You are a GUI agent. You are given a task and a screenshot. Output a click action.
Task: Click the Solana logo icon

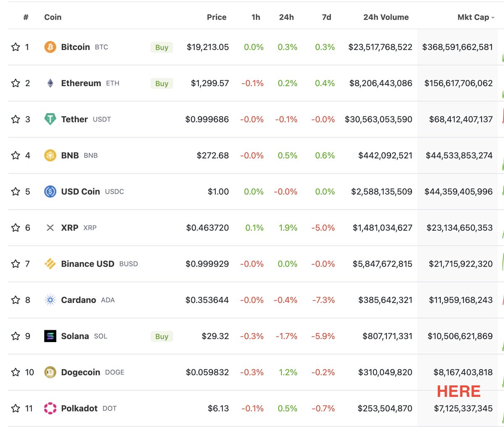pyautogui.click(x=50, y=336)
